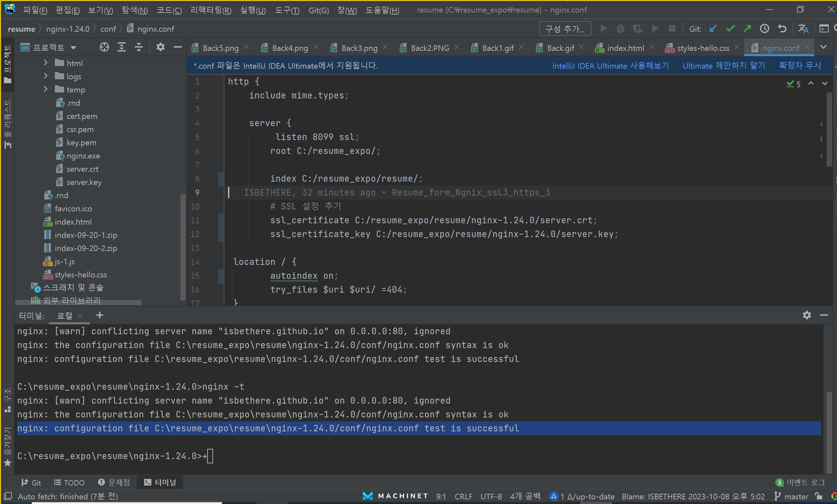The height and width of the screenshot is (504, 837).
Task: Open project panel settings gear
Action: (160, 47)
